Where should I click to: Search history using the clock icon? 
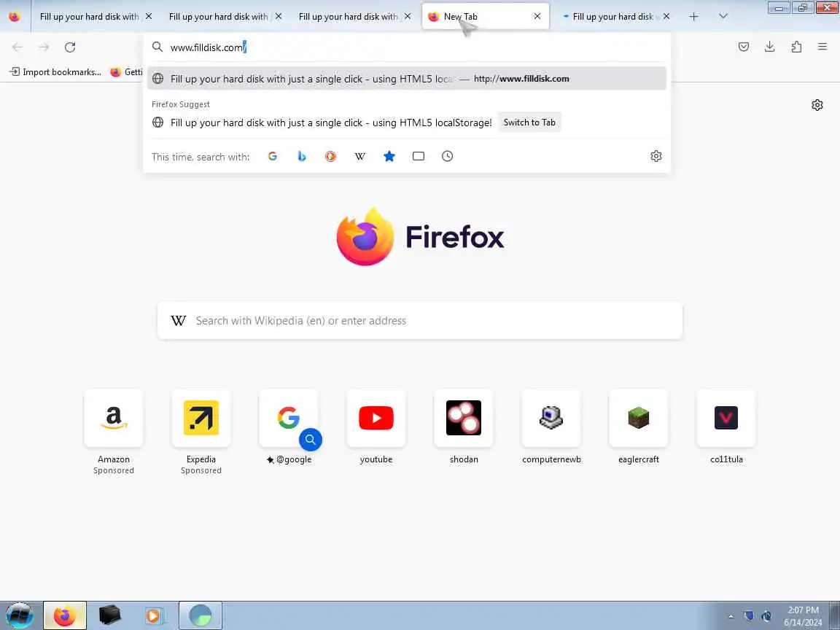click(447, 156)
